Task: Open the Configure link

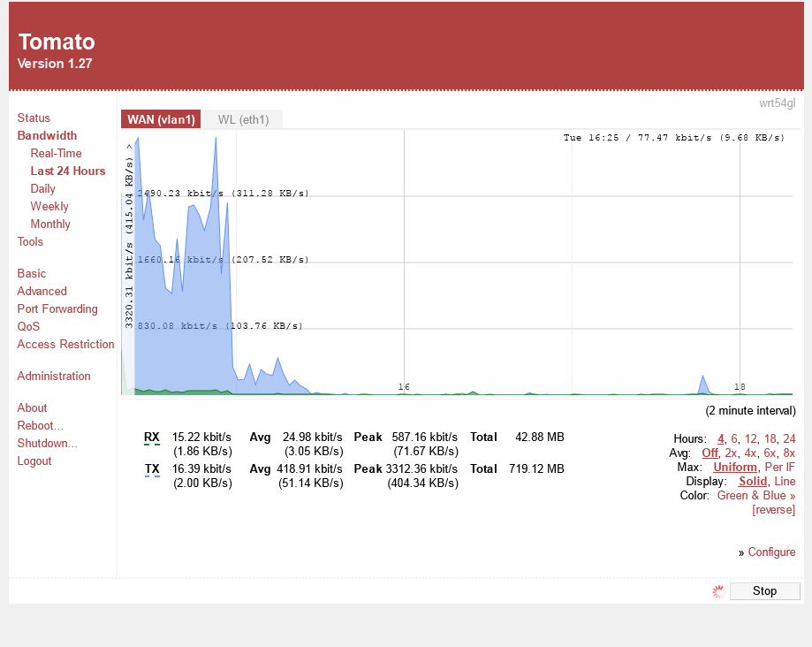Action: point(771,552)
